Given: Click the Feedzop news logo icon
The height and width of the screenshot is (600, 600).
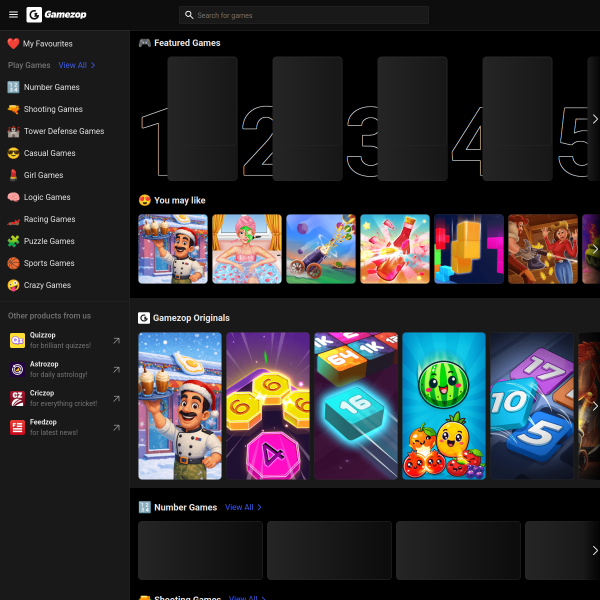Looking at the screenshot, I should (x=17, y=427).
